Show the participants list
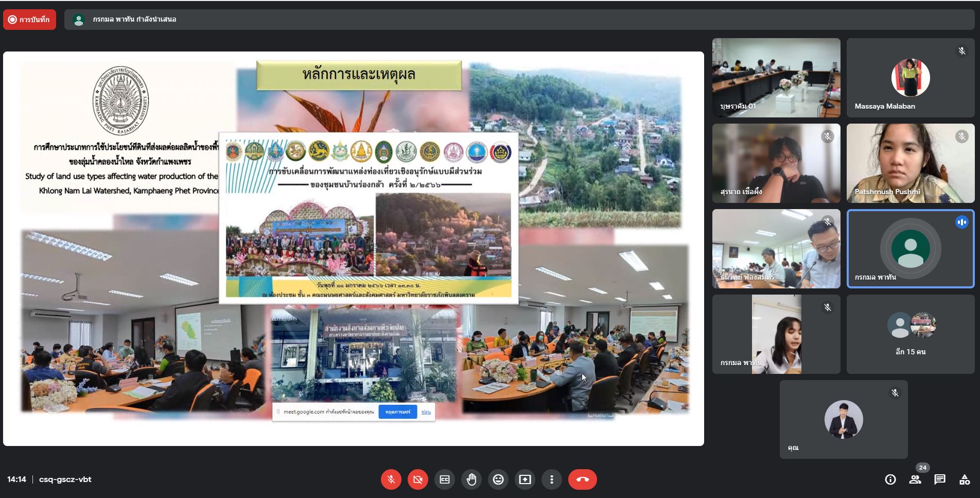Image resolution: width=980 pixels, height=498 pixels. [x=915, y=479]
